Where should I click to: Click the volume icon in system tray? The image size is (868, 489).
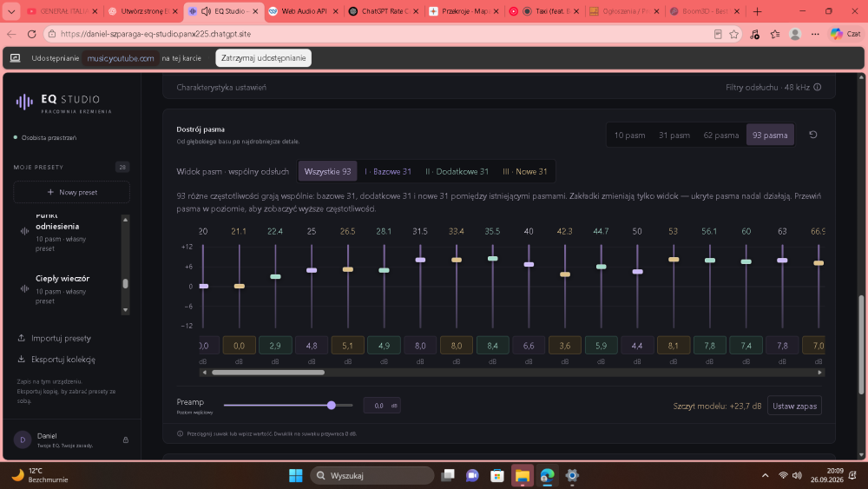pos(797,475)
